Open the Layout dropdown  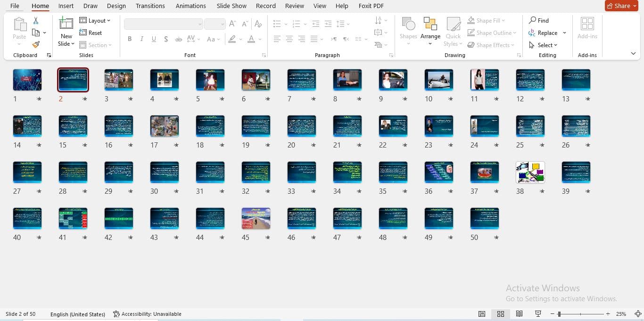tap(95, 20)
